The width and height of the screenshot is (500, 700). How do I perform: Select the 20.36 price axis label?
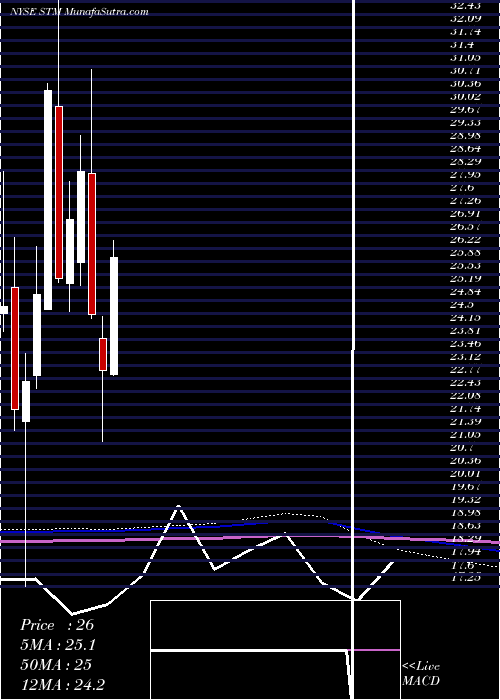coord(466,460)
